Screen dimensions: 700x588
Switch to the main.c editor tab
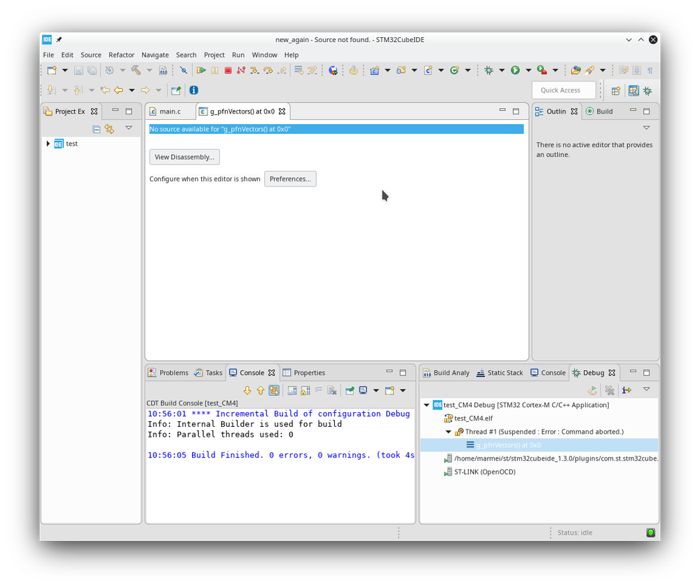pyautogui.click(x=170, y=111)
